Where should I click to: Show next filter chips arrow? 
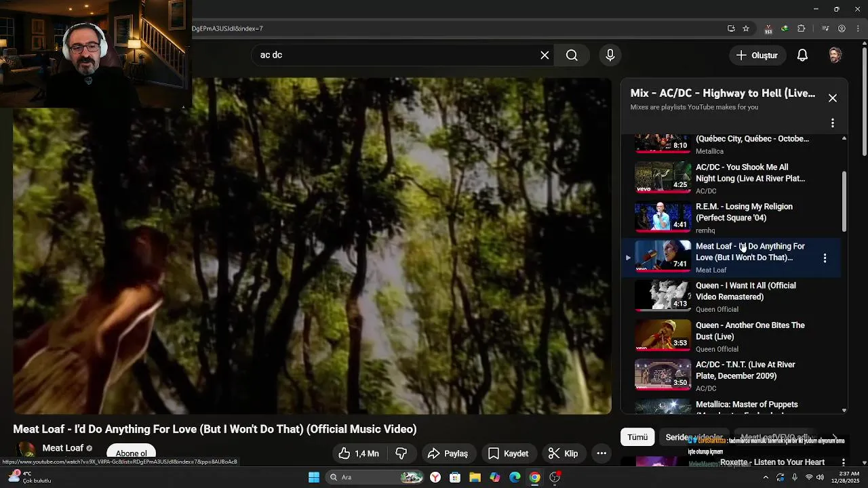pos(835,437)
